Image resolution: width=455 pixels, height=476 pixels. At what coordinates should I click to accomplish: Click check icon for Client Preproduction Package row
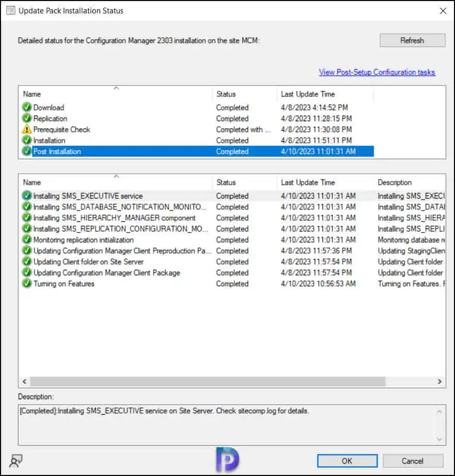coord(27,251)
